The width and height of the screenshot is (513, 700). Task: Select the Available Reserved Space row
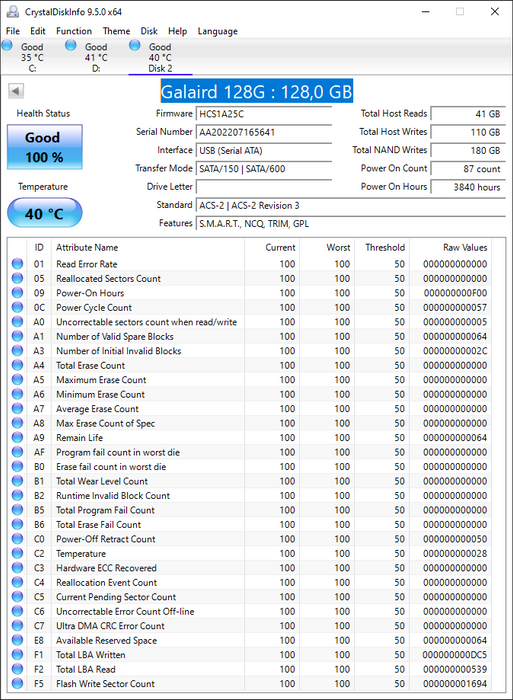250,640
